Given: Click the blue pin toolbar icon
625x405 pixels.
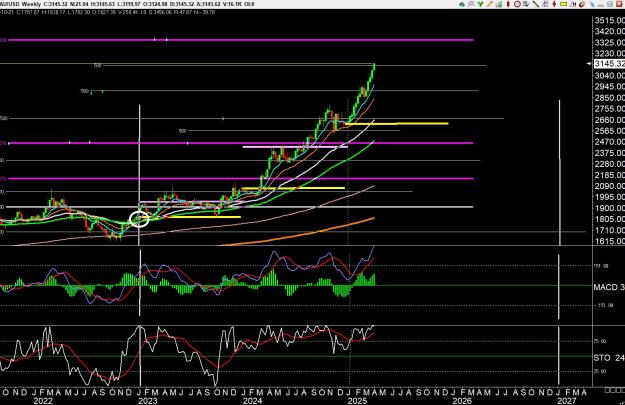Looking at the screenshot, I should coord(592,4).
